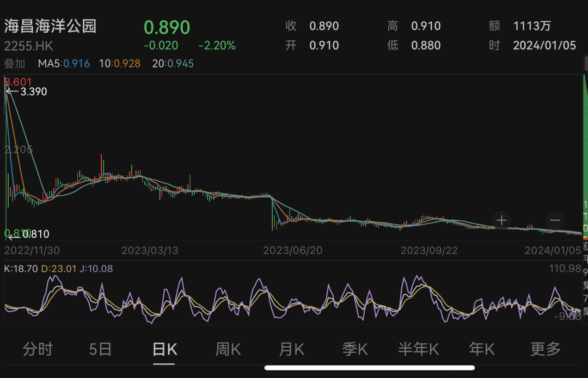Select the 日K daily candlestick tab
The image size is (588, 378).
[x=164, y=350]
